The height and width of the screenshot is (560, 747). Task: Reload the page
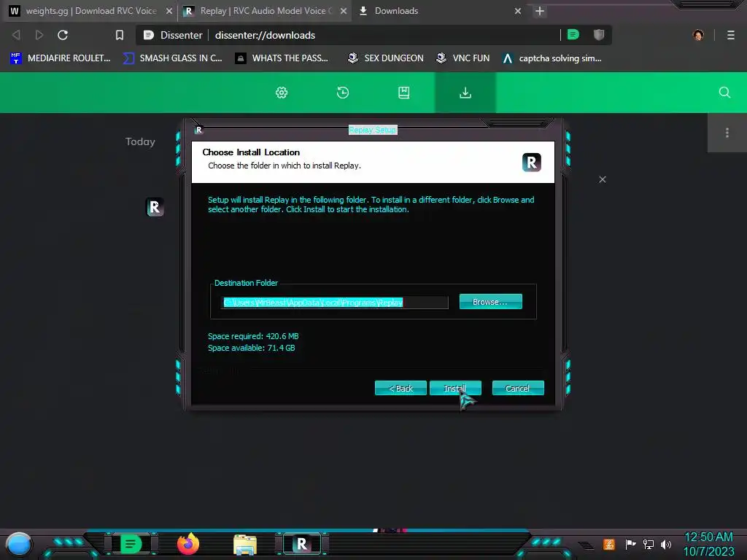coord(63,35)
